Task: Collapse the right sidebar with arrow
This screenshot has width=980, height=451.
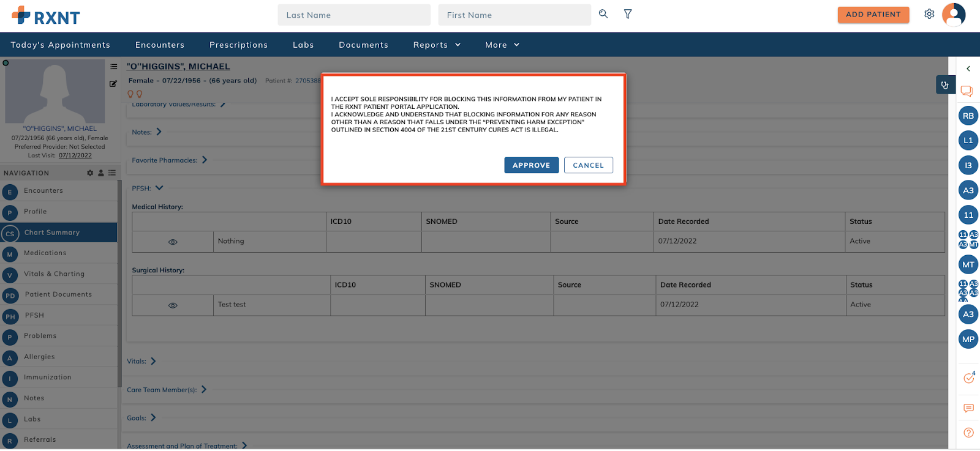Action: (x=968, y=69)
